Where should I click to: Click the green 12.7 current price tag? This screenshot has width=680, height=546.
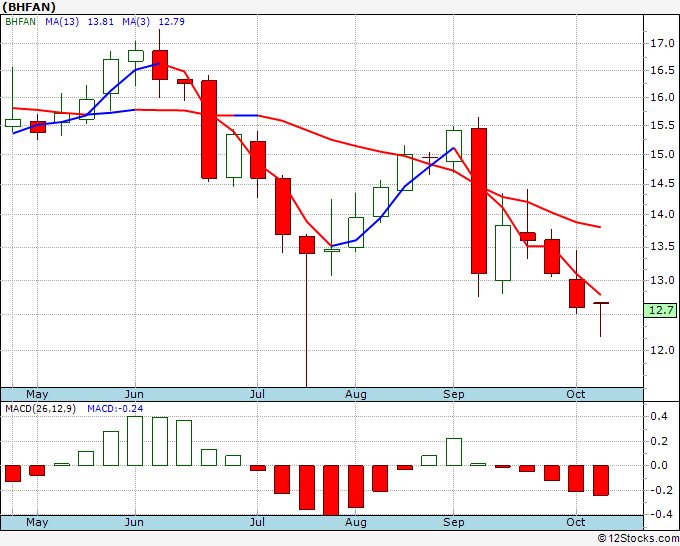tap(660, 311)
